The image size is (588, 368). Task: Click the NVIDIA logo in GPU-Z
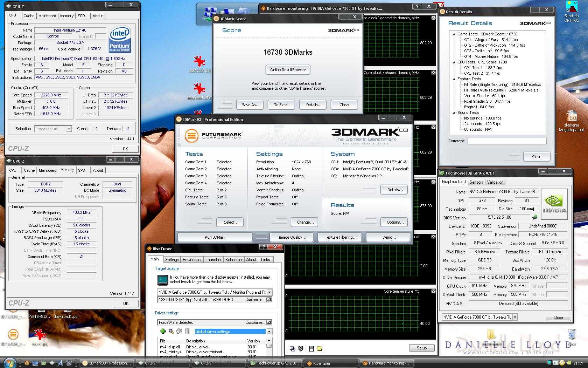tap(554, 204)
